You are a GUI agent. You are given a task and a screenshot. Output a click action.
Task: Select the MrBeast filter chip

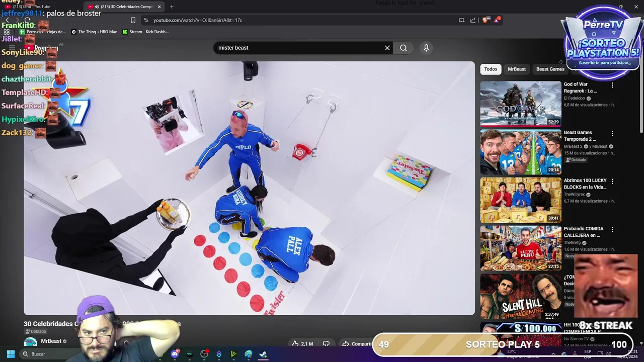[x=517, y=69]
